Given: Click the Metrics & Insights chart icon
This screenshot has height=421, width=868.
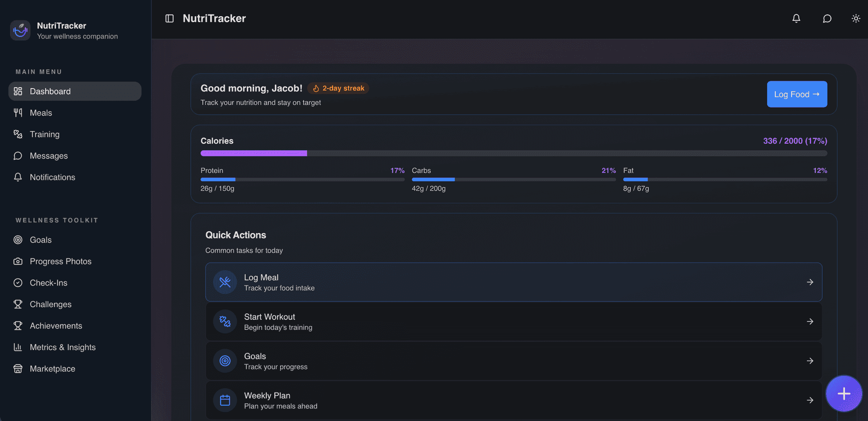Looking at the screenshot, I should pos(18,347).
